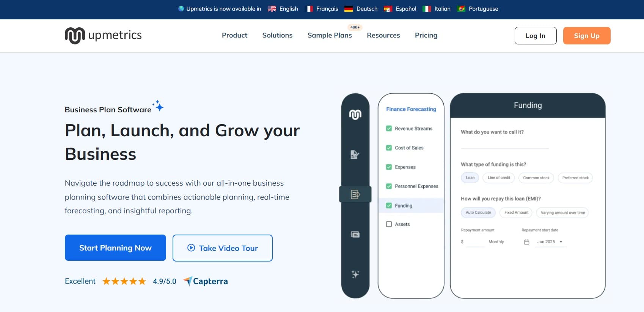This screenshot has height=312, width=644.
Task: Toggle the Cost of Sales checkbox
Action: pyautogui.click(x=389, y=148)
